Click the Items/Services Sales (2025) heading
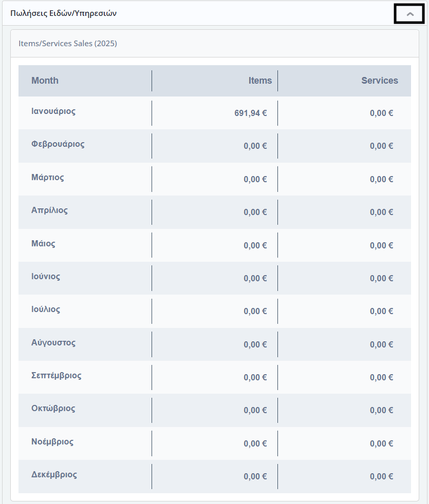This screenshot has height=504, width=429. [68, 44]
